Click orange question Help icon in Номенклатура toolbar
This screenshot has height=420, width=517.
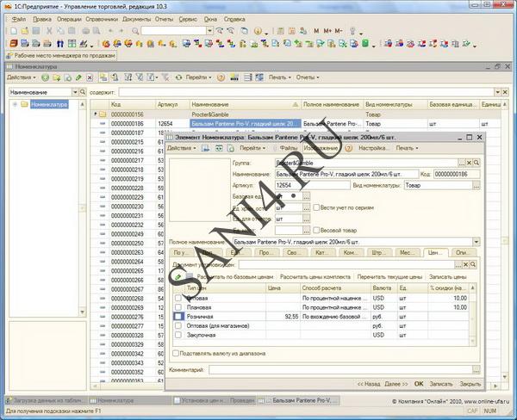click(x=221, y=77)
